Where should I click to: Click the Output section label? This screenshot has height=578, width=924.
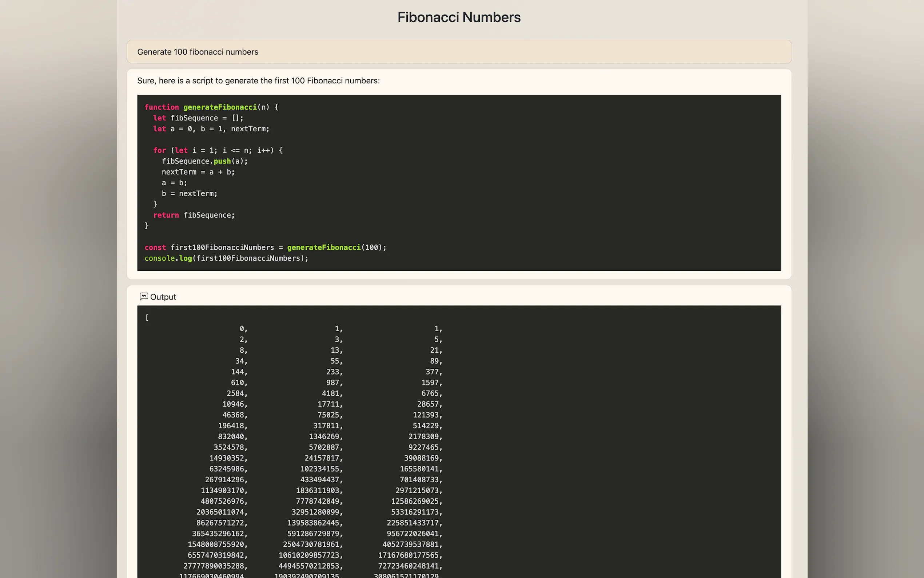click(163, 297)
